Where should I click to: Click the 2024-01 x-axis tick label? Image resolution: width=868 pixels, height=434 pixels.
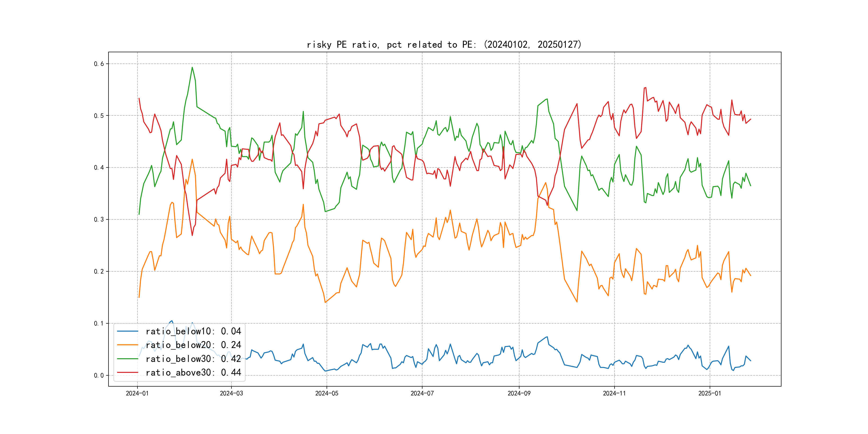coord(137,393)
